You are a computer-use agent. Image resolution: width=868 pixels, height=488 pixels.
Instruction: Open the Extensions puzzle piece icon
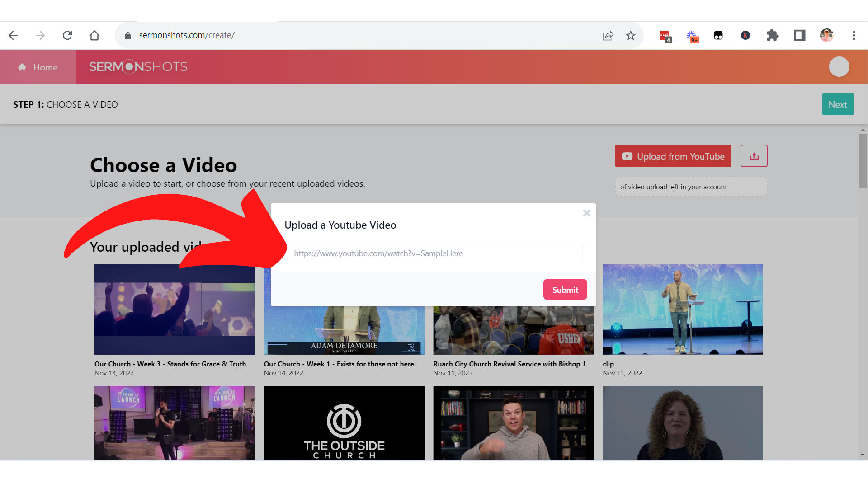coord(772,35)
